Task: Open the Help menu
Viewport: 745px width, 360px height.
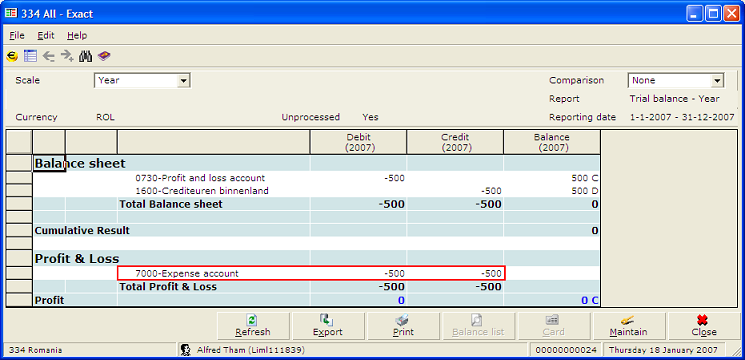Action: coord(77,36)
